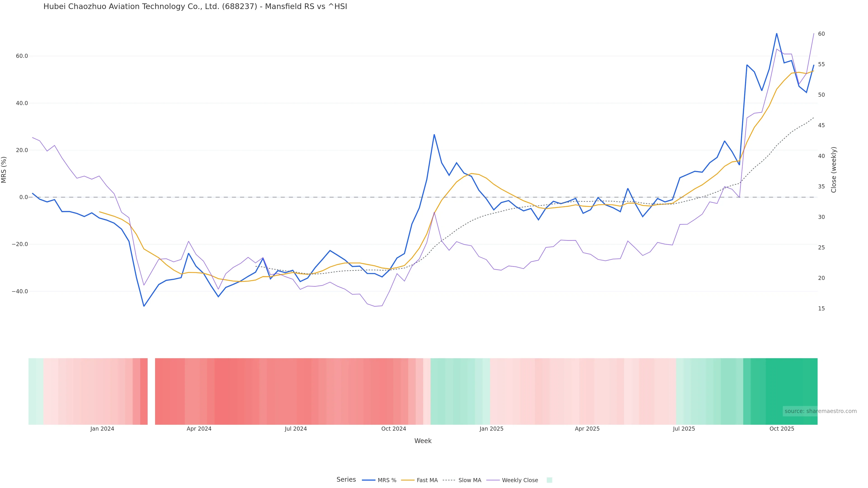Click the pale green legend swatch
The image size is (868, 488).
point(549,480)
